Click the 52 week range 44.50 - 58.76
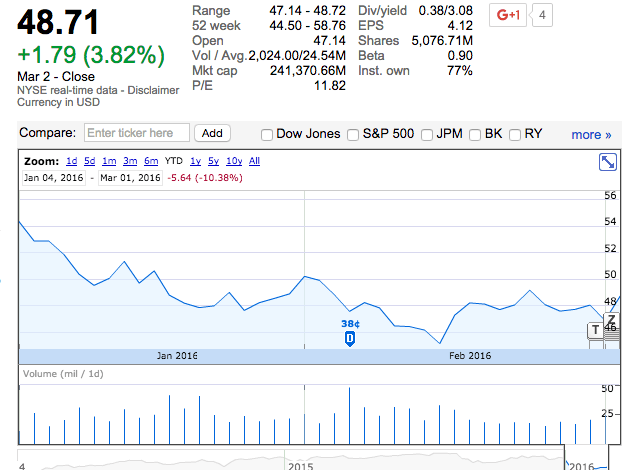 [307, 26]
